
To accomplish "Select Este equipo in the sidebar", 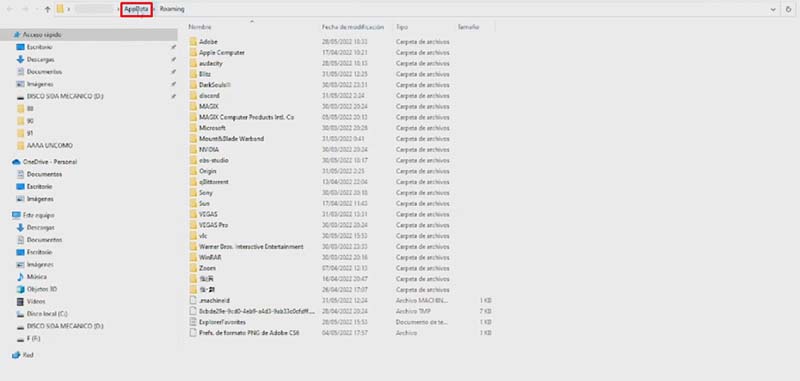I will point(38,215).
